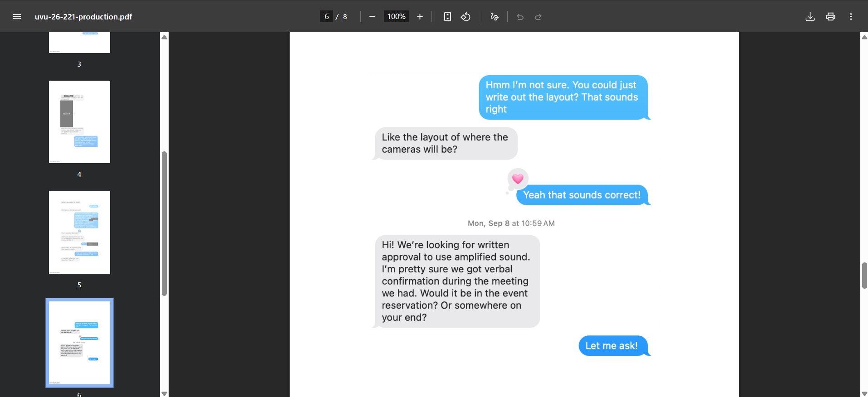The height and width of the screenshot is (397, 868).
Task: Click the page label 3 under thumbnail
Action: click(x=79, y=64)
